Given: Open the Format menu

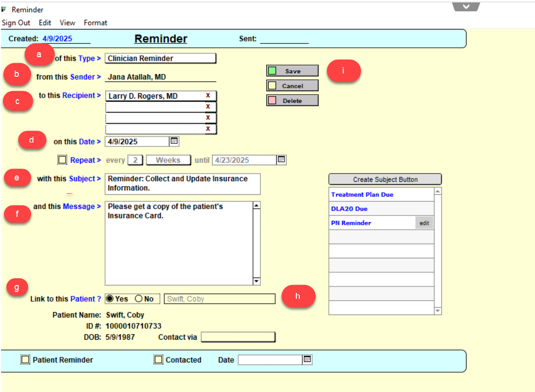Looking at the screenshot, I should click(95, 23).
